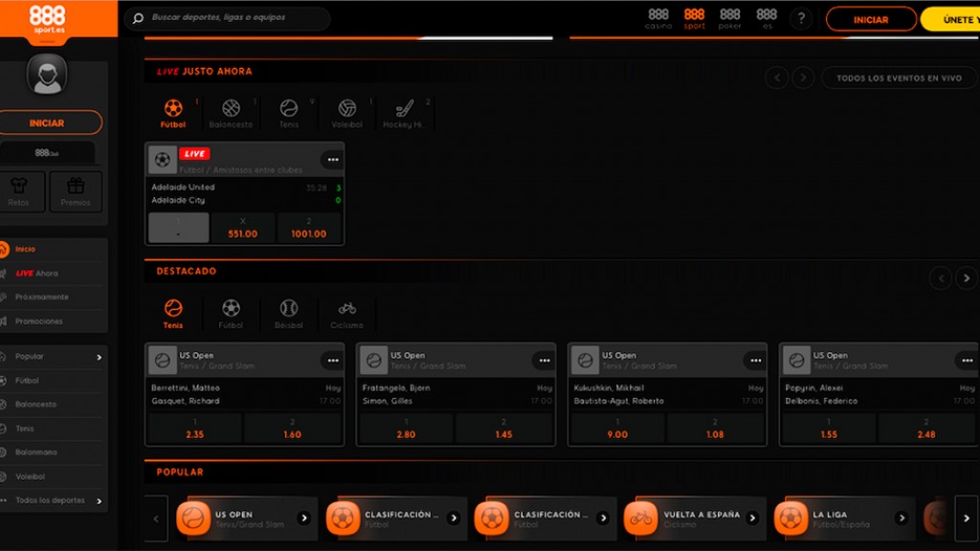The image size is (980, 551).
Task: Click the tennis ball icon on US Open popular tile
Action: (x=193, y=518)
